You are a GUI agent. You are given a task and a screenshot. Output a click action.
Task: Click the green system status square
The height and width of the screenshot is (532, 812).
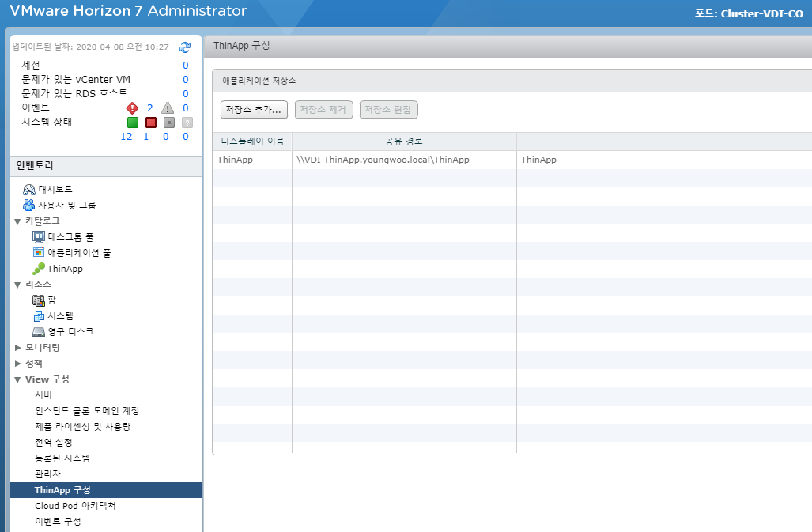133,123
